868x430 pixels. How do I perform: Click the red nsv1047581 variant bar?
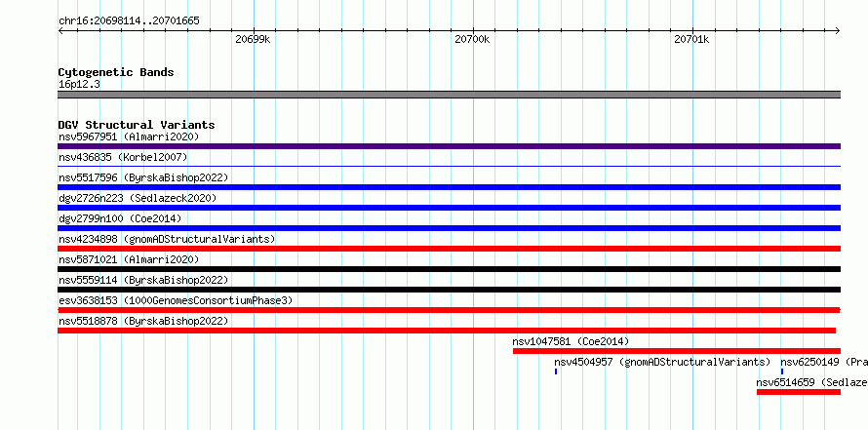click(677, 351)
